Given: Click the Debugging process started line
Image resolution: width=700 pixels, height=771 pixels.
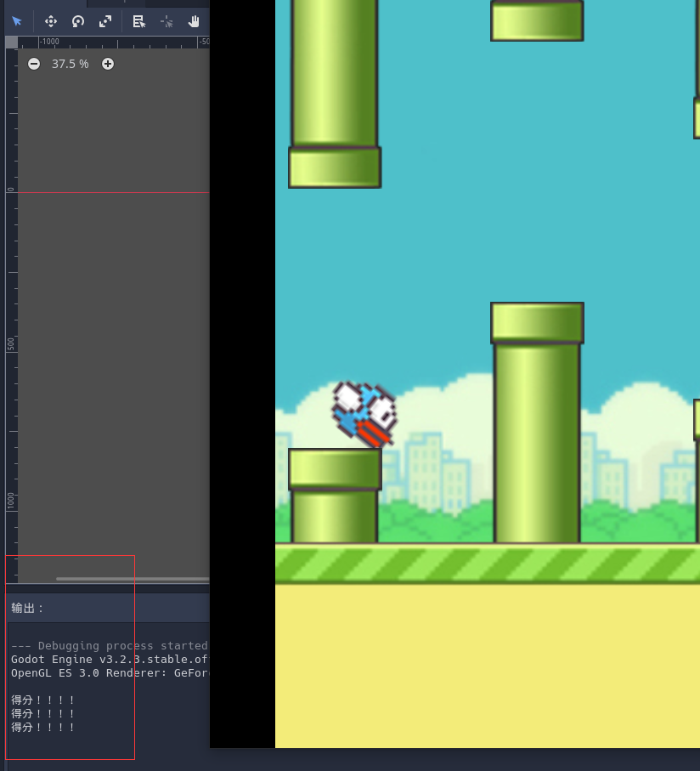Looking at the screenshot, I should [x=109, y=645].
